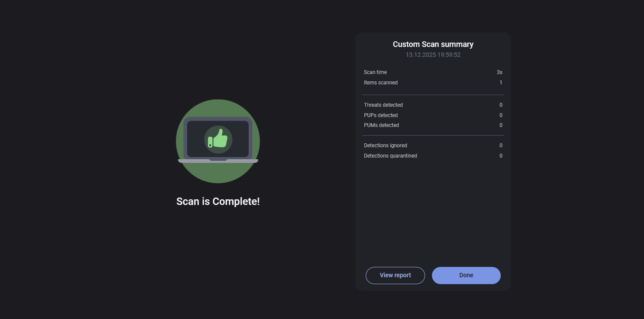The width and height of the screenshot is (644, 319).
Task: Click the 'Scan time' label
Action: click(x=375, y=72)
